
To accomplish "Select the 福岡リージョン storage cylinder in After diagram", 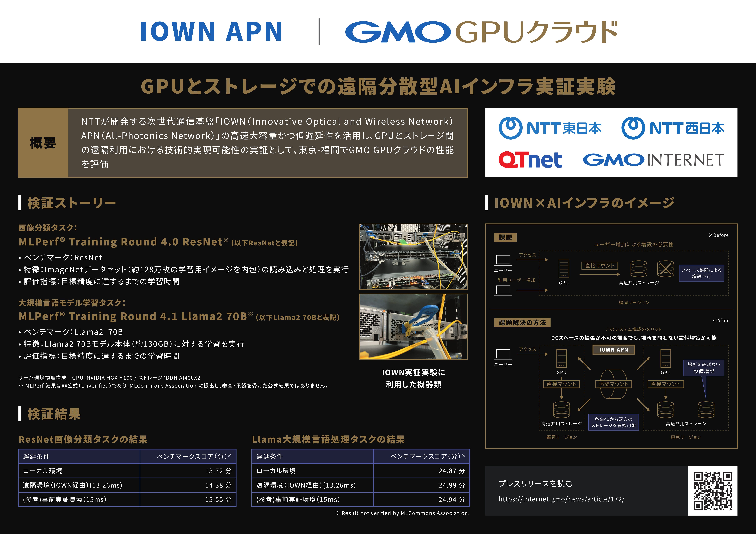I will click(561, 410).
